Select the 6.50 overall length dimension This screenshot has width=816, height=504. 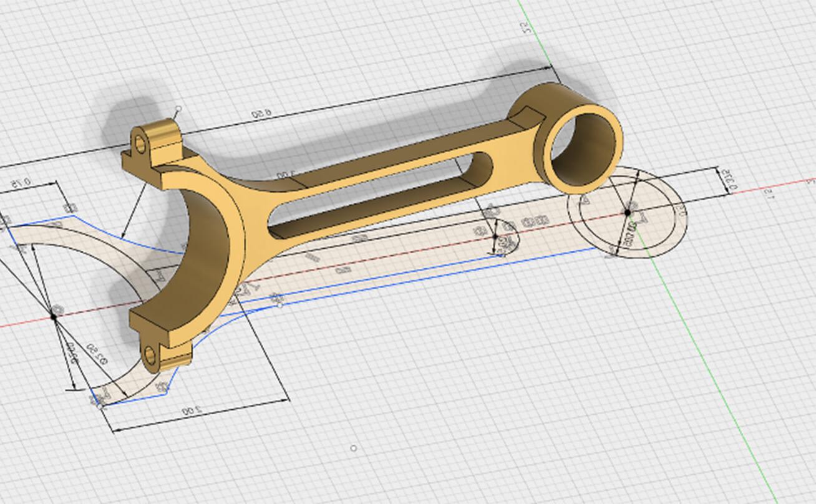(260, 114)
